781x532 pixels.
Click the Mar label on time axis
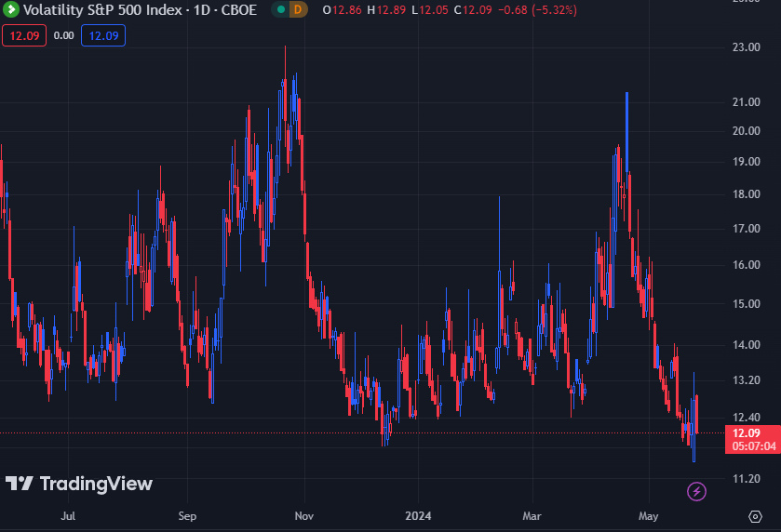pyautogui.click(x=532, y=516)
